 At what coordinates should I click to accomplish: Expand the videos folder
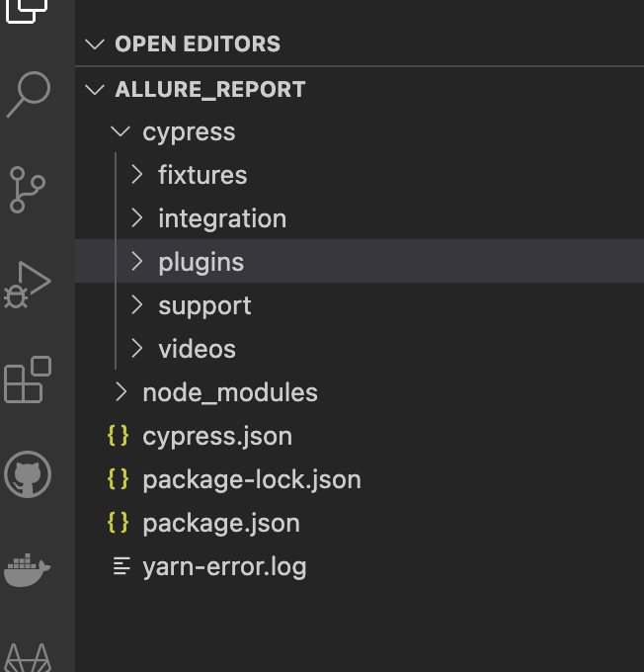pyautogui.click(x=360, y=349)
